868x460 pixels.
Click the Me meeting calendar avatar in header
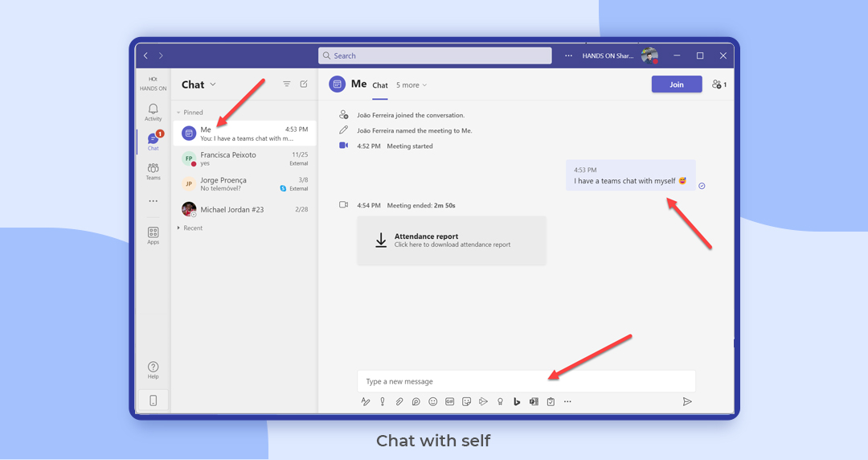[x=337, y=84]
